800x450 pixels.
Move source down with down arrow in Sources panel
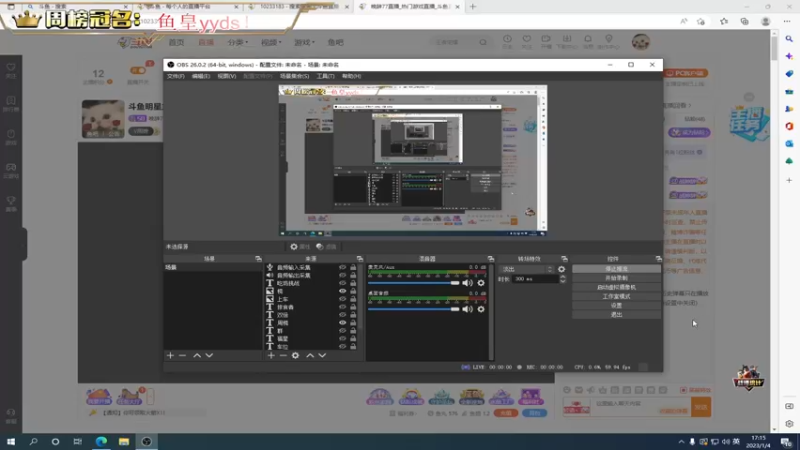click(x=322, y=355)
